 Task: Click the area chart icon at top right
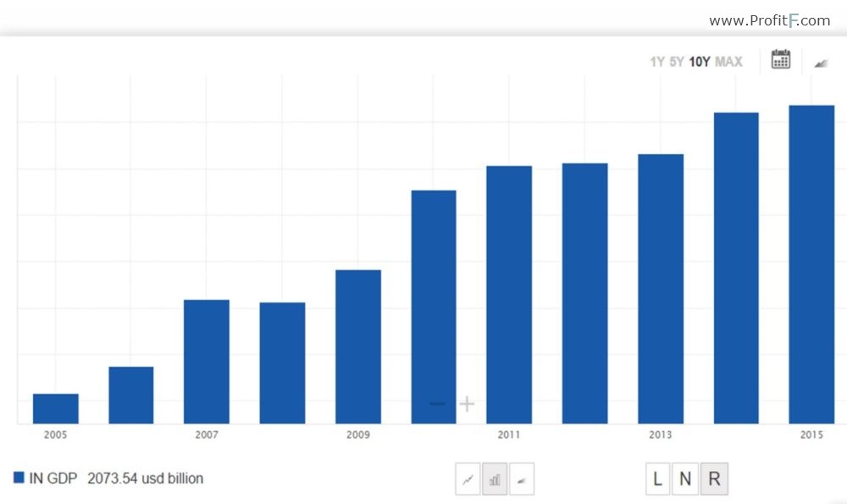[821, 64]
